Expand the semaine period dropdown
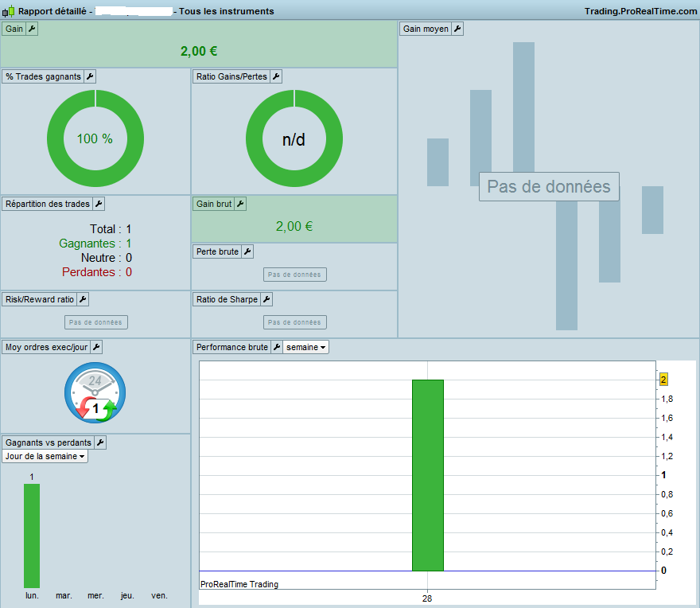 coord(305,347)
